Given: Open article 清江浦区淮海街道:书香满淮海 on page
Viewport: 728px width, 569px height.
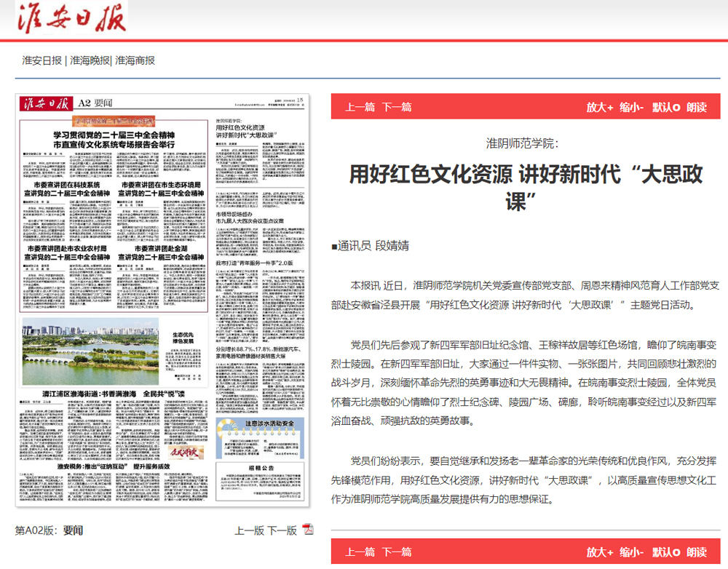Looking at the screenshot, I should tap(114, 394).
